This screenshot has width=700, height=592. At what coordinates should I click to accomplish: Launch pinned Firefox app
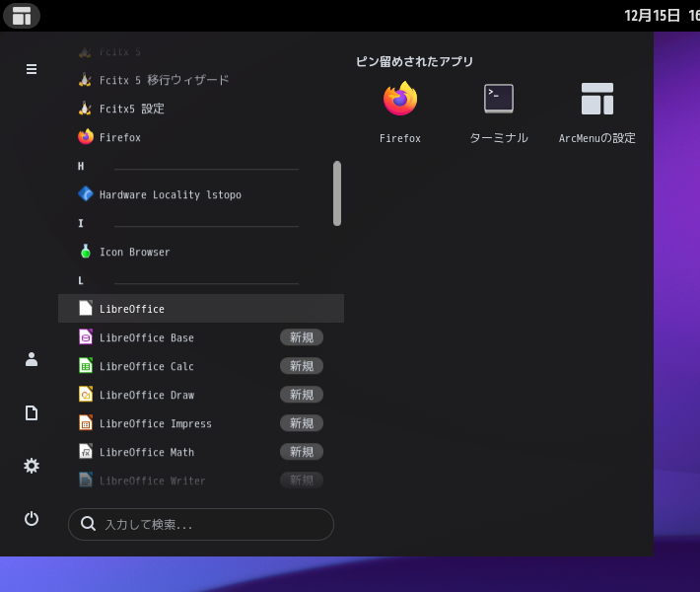(x=400, y=112)
